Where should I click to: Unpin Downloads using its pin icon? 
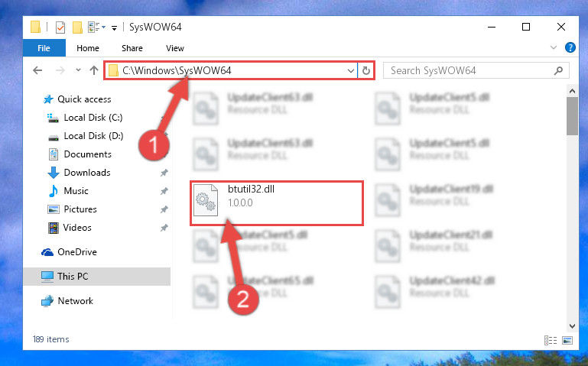[164, 173]
